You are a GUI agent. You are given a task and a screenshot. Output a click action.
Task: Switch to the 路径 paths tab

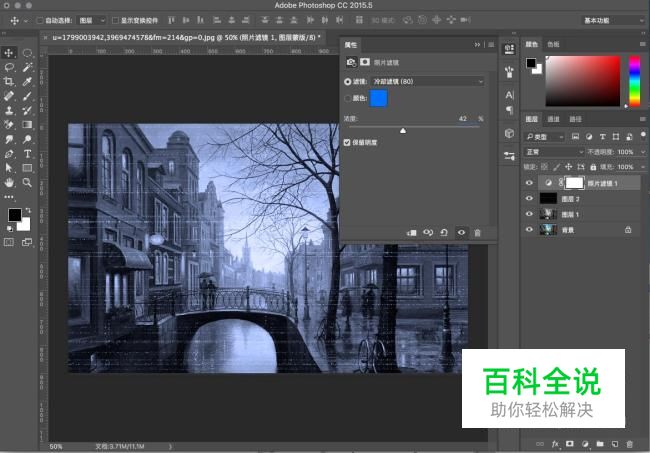click(575, 119)
